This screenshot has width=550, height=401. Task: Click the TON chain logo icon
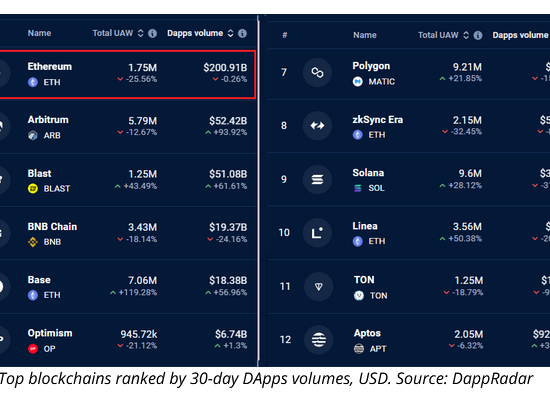318,287
